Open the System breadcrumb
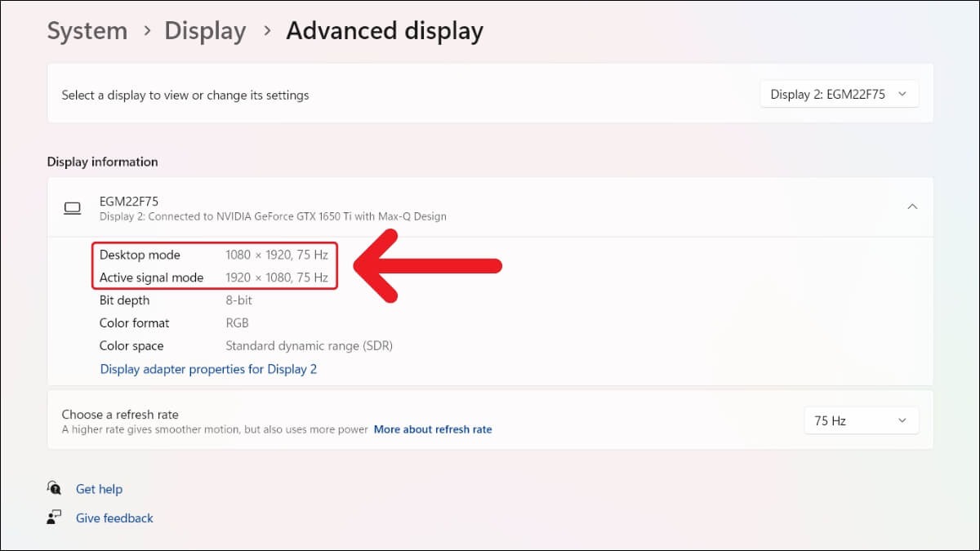The width and height of the screenshot is (980, 551). pos(87,31)
